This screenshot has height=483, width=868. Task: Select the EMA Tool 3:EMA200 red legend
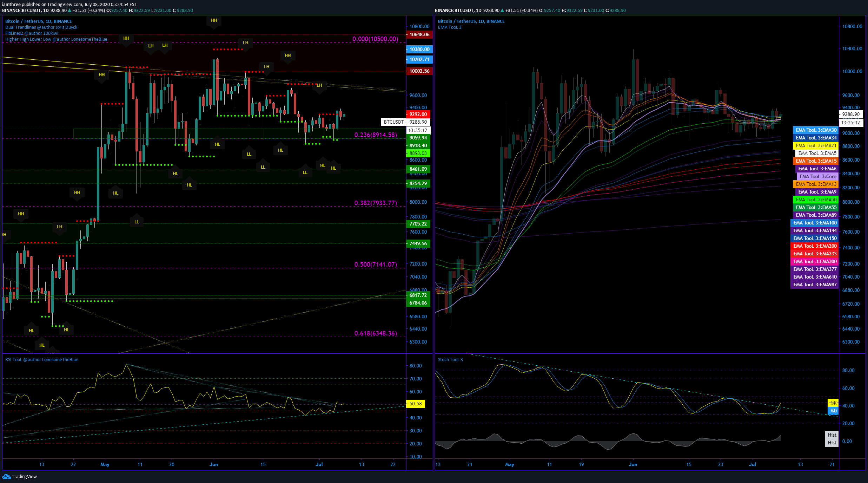(x=815, y=246)
